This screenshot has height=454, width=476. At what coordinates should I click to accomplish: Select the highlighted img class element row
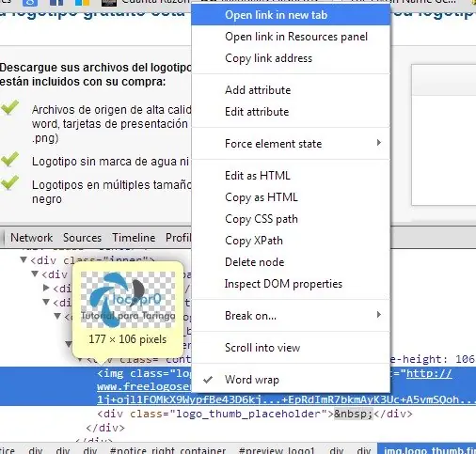click(238, 386)
